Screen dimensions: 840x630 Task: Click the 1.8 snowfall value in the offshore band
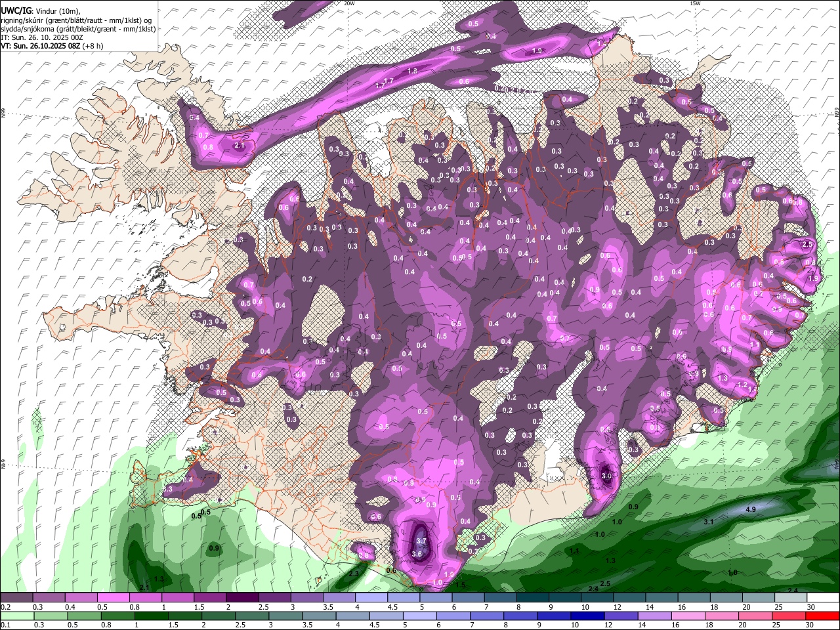(412, 71)
